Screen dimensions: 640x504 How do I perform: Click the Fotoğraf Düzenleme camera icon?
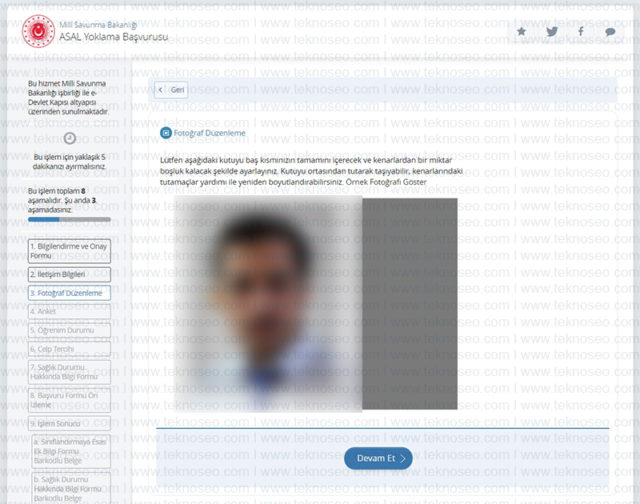(x=166, y=133)
